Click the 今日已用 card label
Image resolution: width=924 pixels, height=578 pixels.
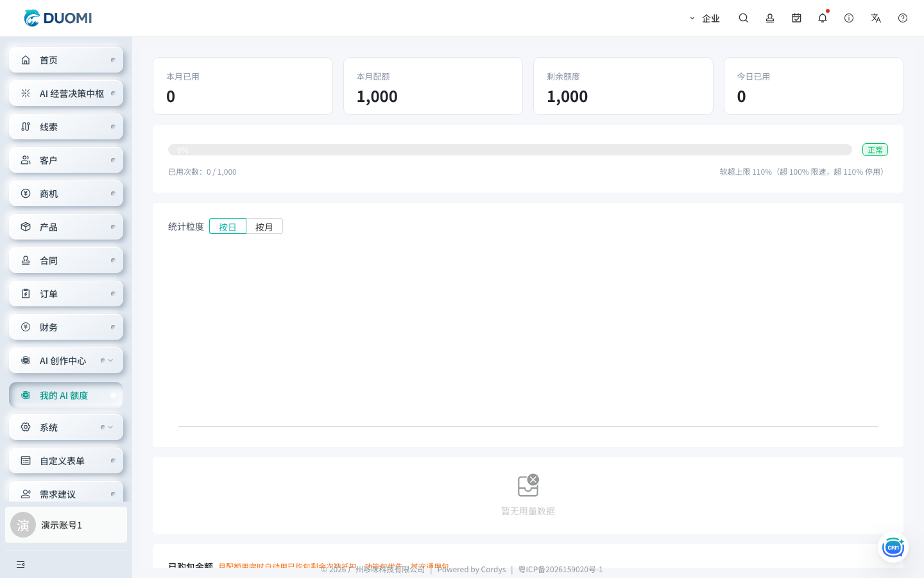[x=753, y=76]
